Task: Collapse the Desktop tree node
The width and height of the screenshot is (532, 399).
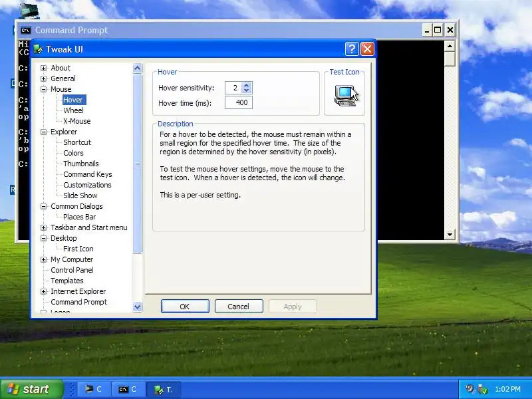Action: (43, 238)
